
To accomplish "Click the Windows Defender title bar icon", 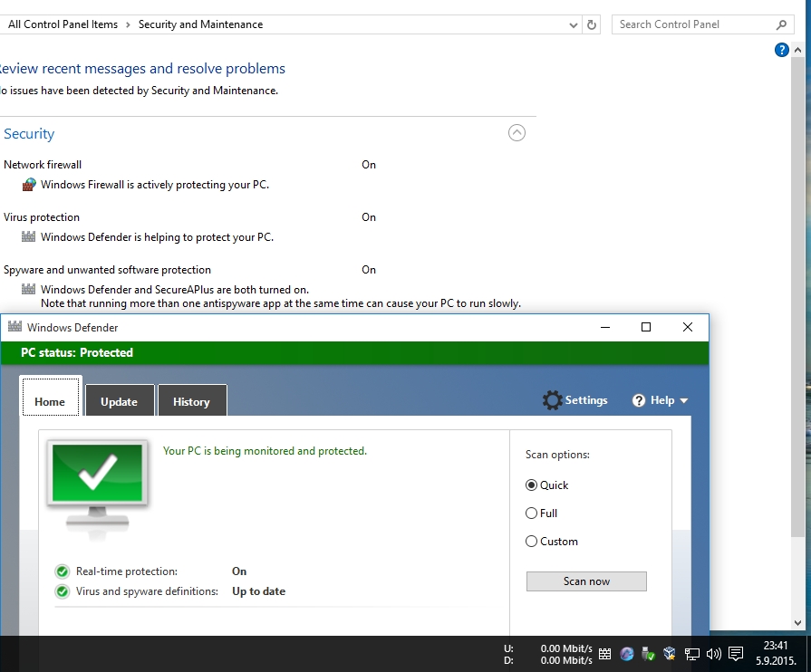I will [15, 327].
